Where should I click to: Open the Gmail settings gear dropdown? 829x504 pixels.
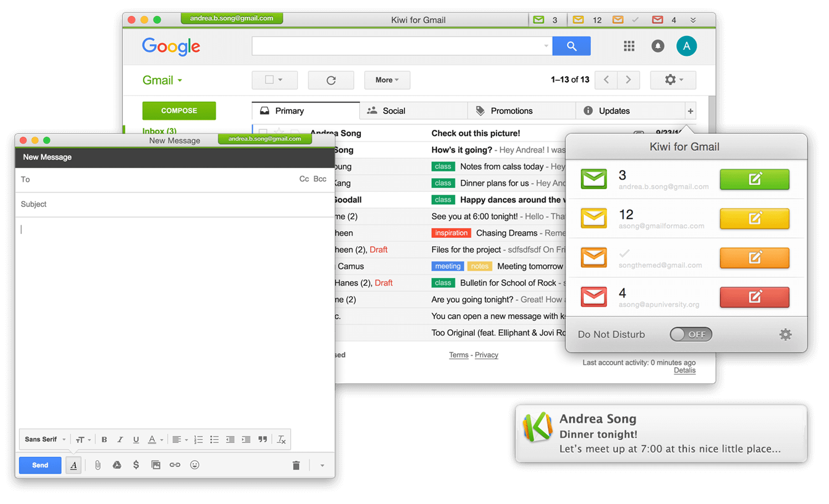click(672, 80)
